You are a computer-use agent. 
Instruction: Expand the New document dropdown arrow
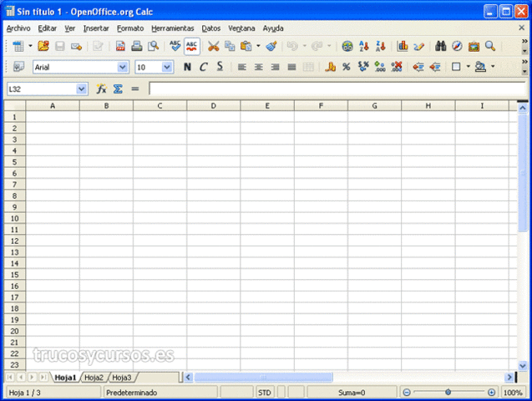[30, 46]
